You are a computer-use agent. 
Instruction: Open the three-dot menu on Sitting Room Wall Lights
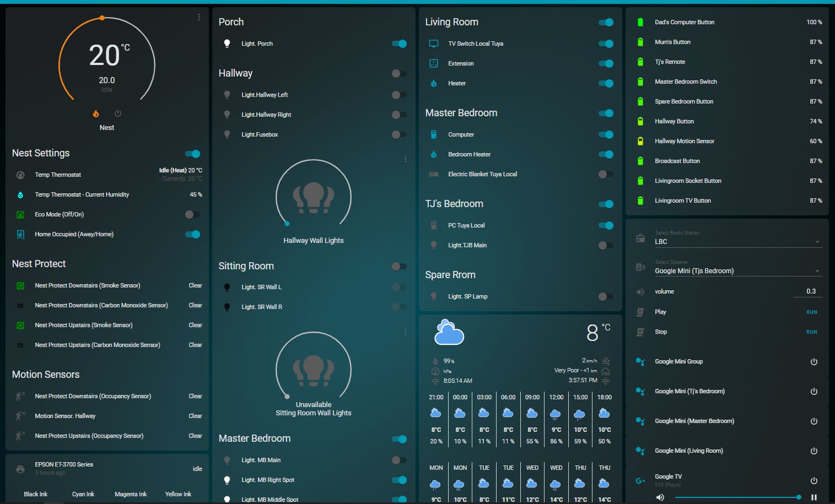tap(406, 332)
